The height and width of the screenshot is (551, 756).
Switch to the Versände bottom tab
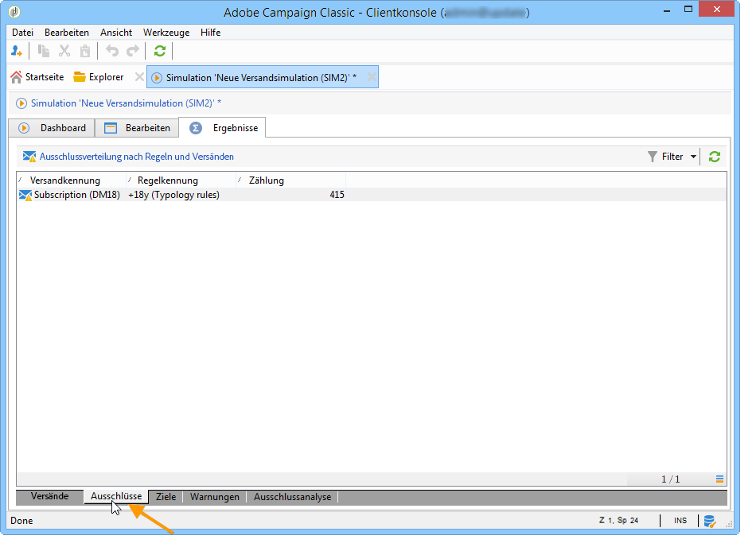coord(49,496)
